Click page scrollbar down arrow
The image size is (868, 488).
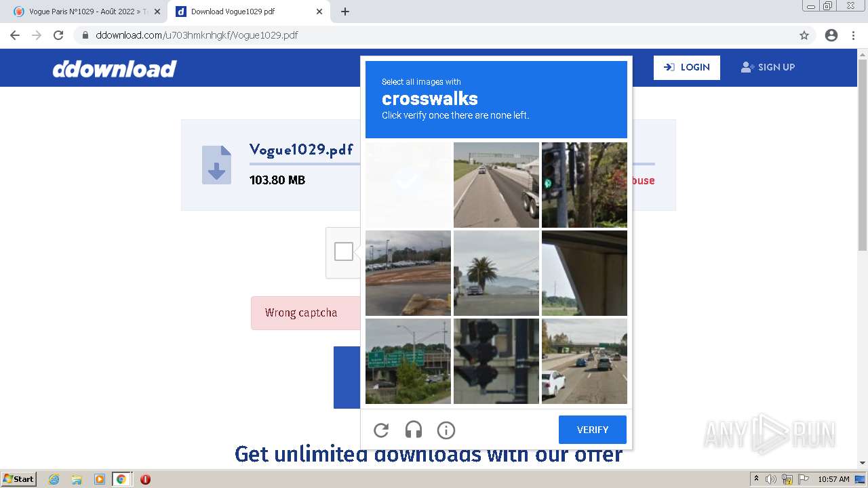[863, 463]
